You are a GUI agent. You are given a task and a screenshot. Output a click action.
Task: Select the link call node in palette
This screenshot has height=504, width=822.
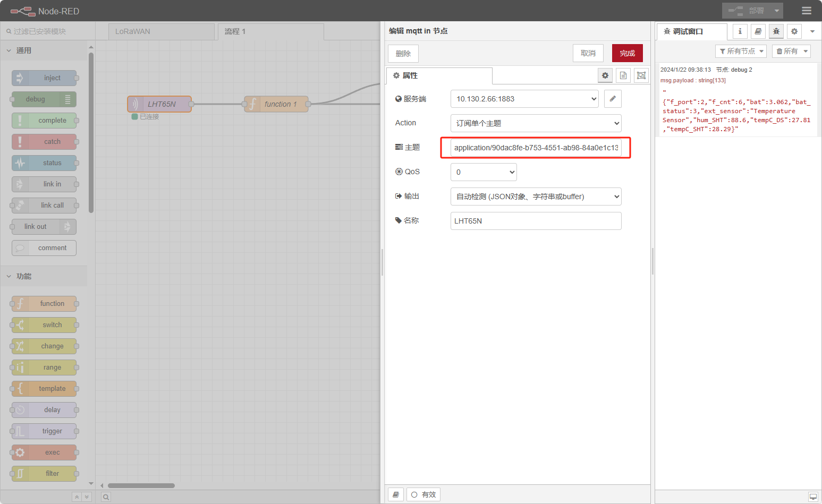pos(44,206)
